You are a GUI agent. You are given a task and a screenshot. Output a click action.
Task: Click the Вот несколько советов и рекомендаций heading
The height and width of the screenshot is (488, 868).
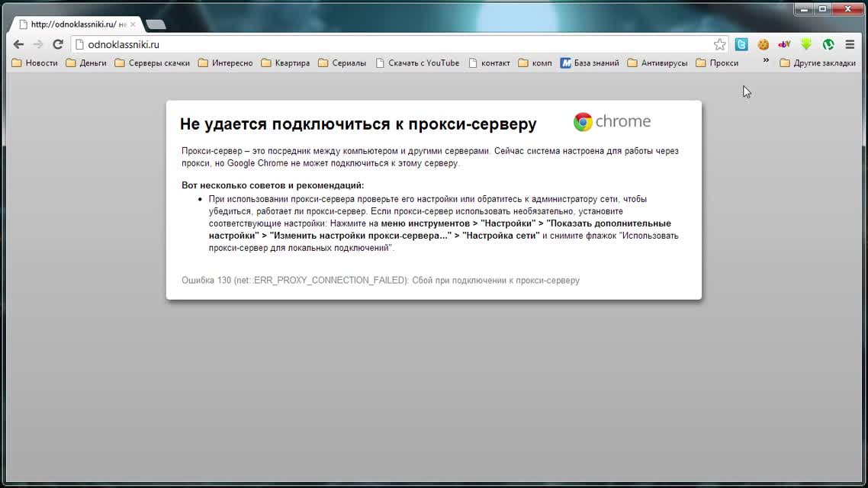(x=273, y=185)
